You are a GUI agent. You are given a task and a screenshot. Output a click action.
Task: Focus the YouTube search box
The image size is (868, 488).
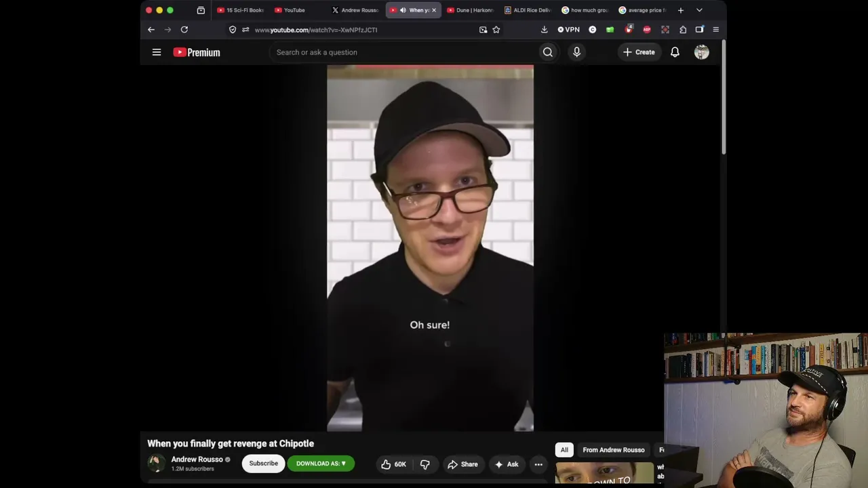coord(403,52)
